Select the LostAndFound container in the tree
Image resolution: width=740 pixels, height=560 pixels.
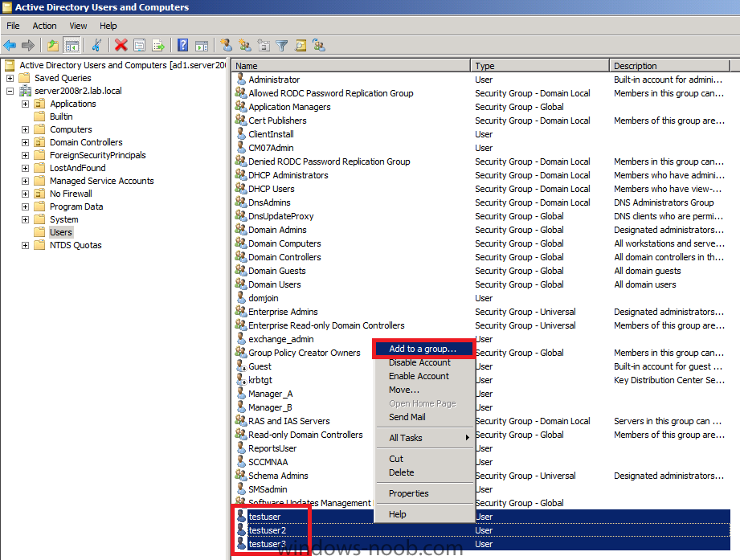click(x=77, y=168)
